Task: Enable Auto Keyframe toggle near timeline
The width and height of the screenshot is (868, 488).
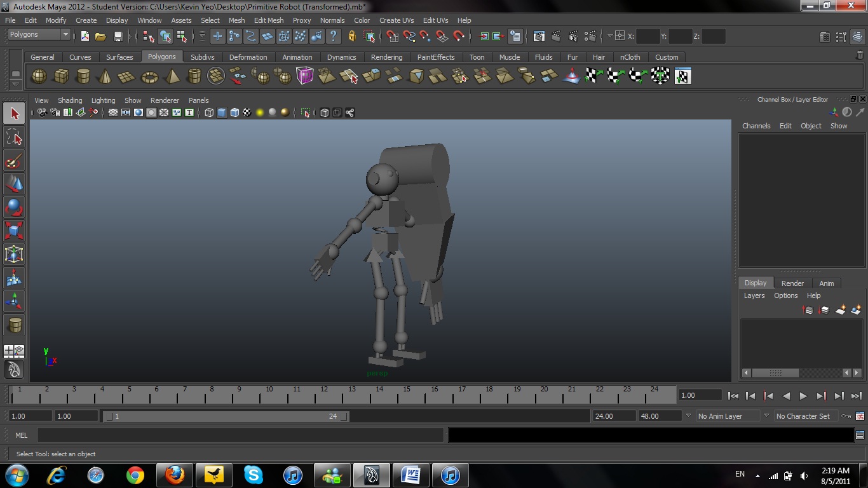Action: tap(846, 416)
